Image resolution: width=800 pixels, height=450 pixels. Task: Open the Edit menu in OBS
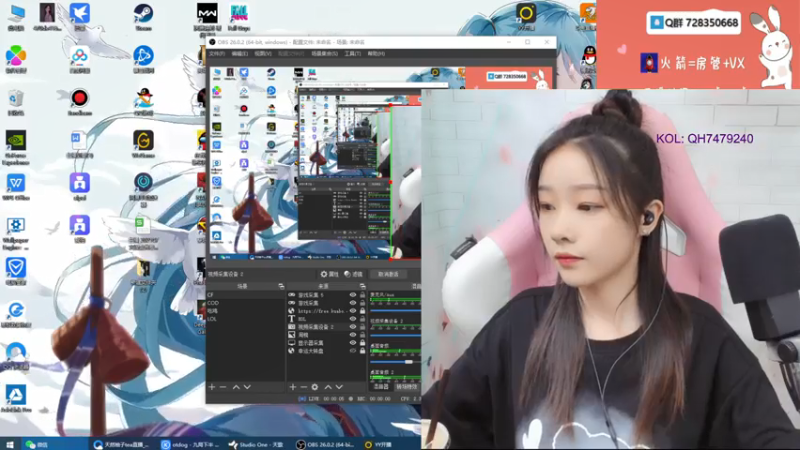point(240,54)
